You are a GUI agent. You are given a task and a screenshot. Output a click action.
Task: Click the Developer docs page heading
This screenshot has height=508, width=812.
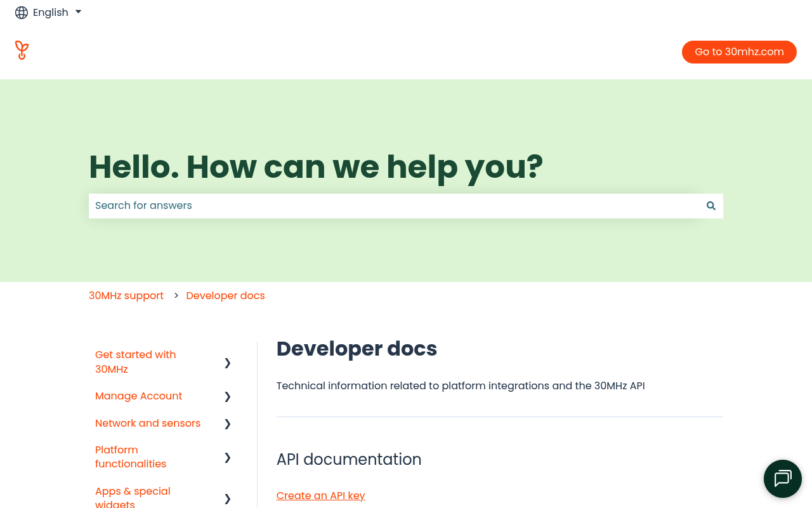(x=357, y=349)
